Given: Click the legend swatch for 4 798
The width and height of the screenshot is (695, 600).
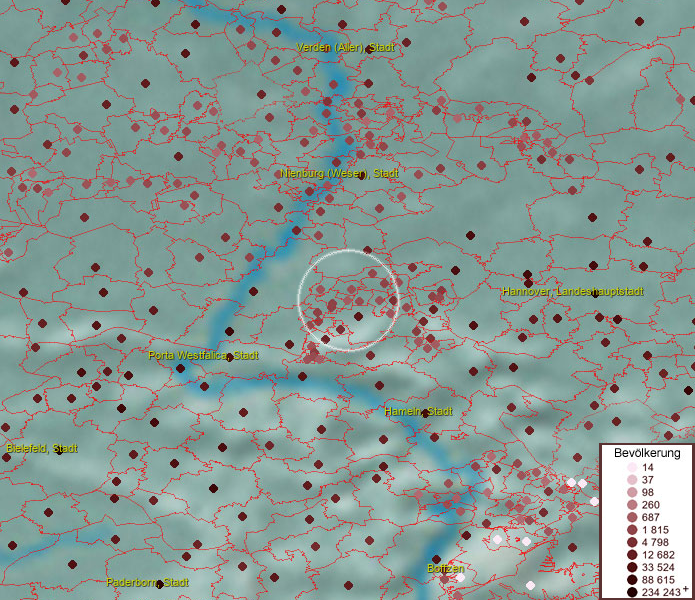Looking at the screenshot, I should 632,542.
